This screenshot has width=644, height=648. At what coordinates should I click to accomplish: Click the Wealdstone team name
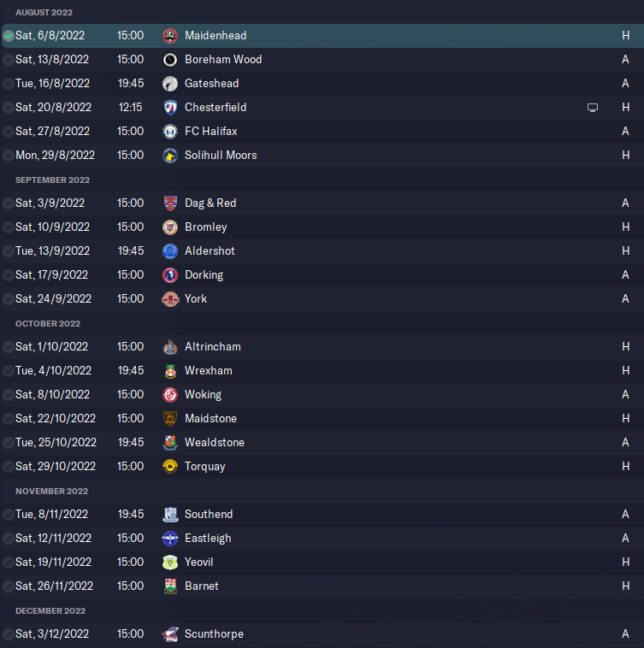point(215,442)
